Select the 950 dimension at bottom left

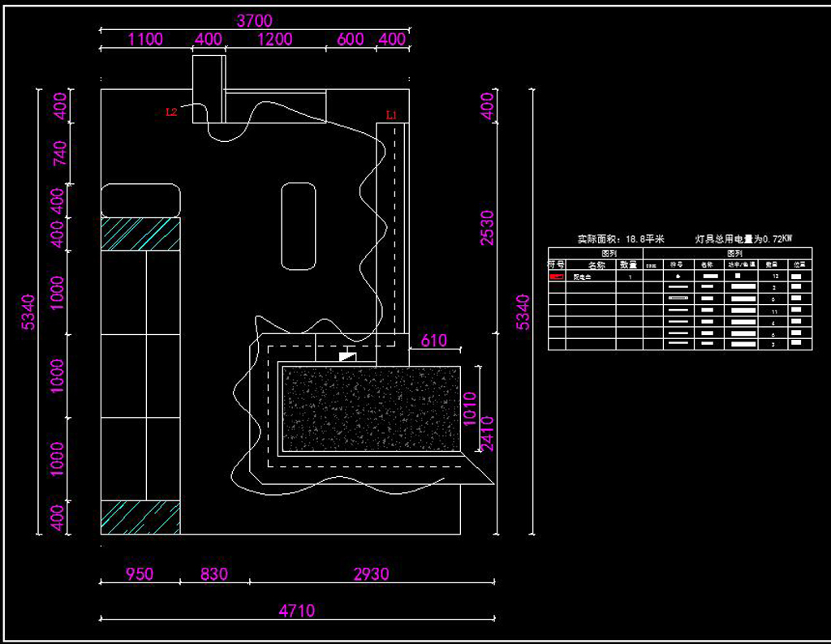pos(139,574)
